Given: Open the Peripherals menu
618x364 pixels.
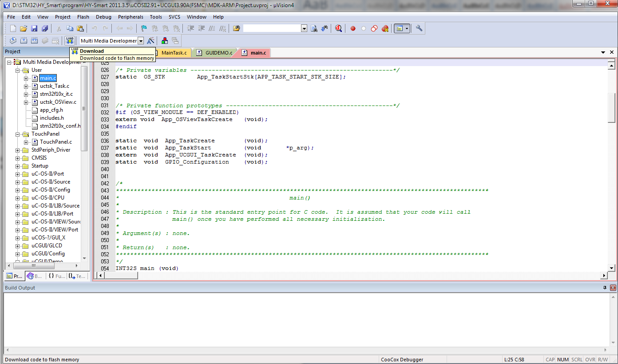Looking at the screenshot, I should 131,17.
